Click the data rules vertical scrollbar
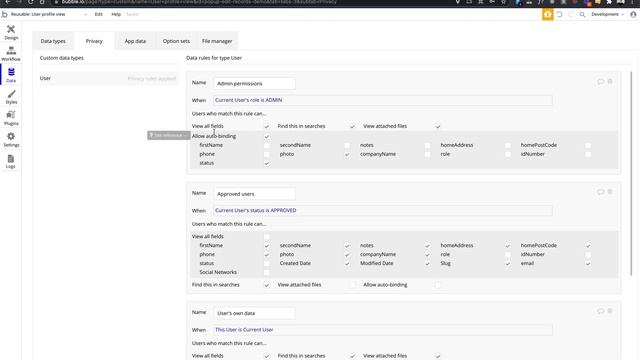The image size is (640, 360). tap(631, 173)
